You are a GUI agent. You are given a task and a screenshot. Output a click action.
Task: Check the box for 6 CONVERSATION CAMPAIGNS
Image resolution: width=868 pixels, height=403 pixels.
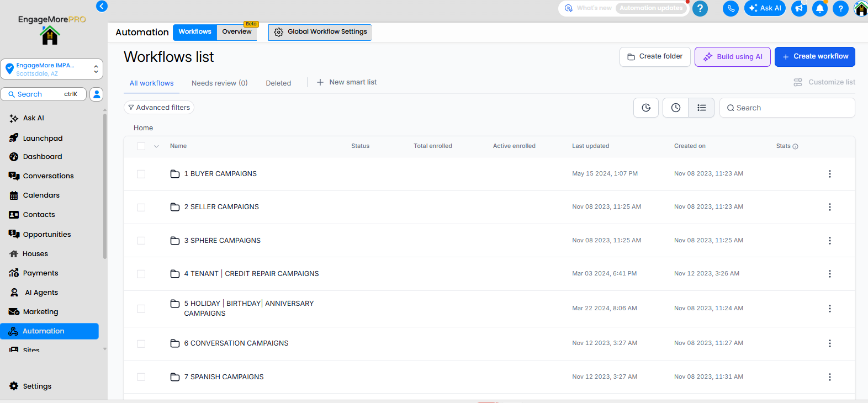(141, 343)
